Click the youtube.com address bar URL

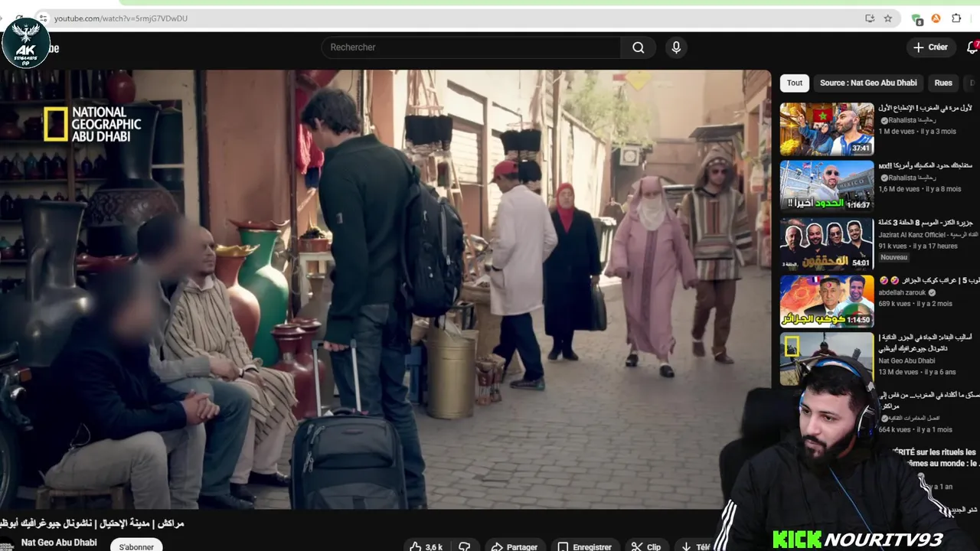121,18
